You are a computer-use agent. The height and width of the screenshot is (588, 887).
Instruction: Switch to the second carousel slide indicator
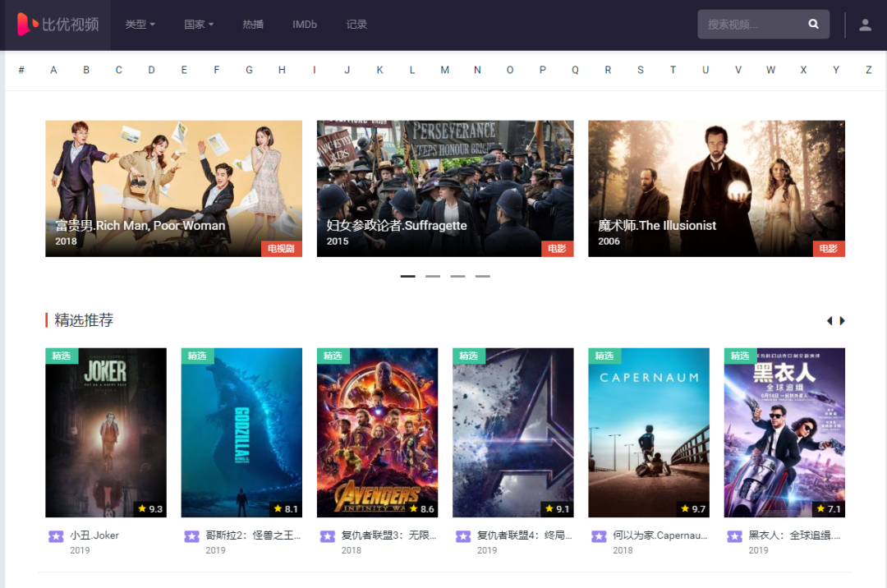433,277
